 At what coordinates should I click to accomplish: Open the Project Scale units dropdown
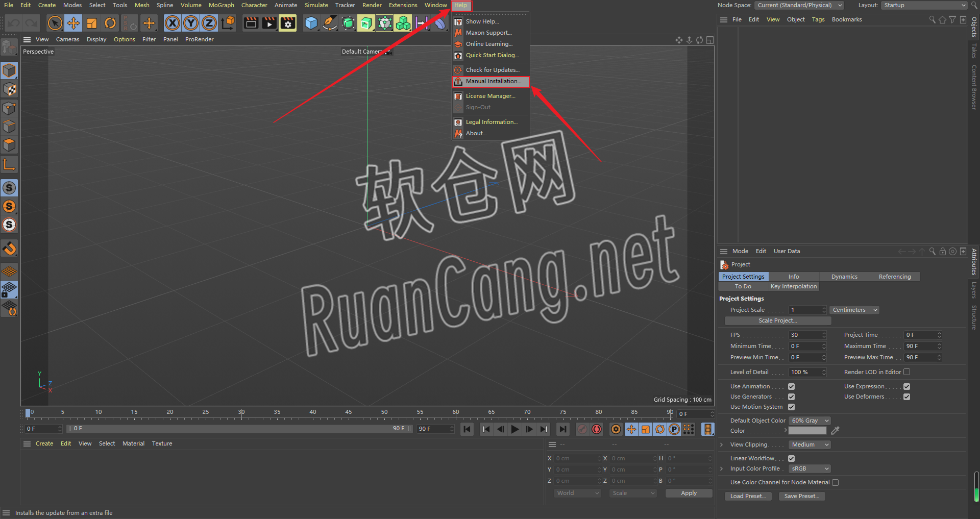coord(853,310)
